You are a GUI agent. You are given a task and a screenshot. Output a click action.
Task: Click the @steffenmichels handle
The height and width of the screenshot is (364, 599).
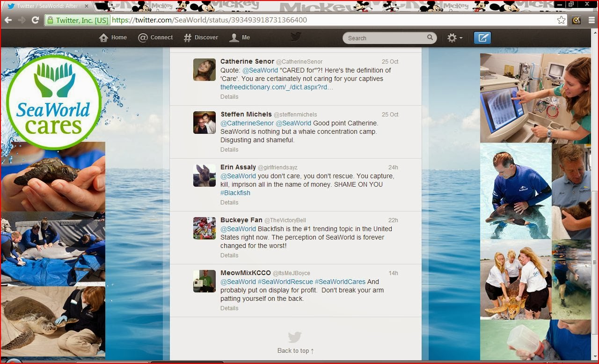(295, 115)
